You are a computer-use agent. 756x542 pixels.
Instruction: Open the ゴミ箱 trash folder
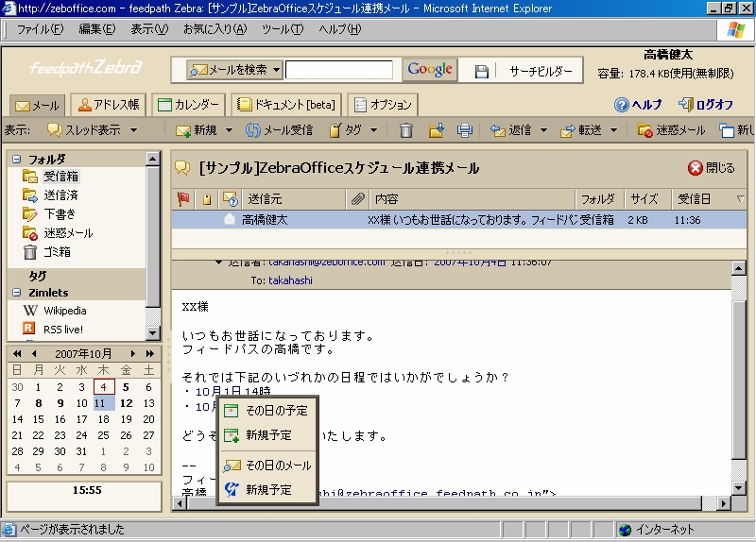click(57, 252)
